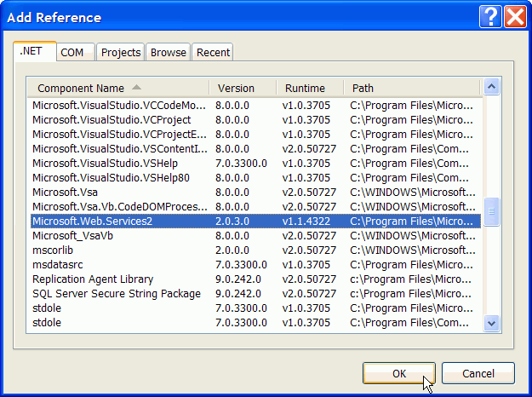This screenshot has height=397, width=532.
Task: Click version 7.0.3300.0 in msdatasrc row
Action: (241, 265)
